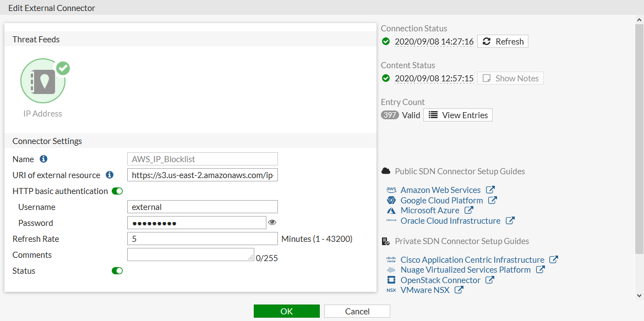This screenshot has width=644, height=321.
Task: Click the AWS icon beside Amazon Web Services
Action: click(x=391, y=190)
